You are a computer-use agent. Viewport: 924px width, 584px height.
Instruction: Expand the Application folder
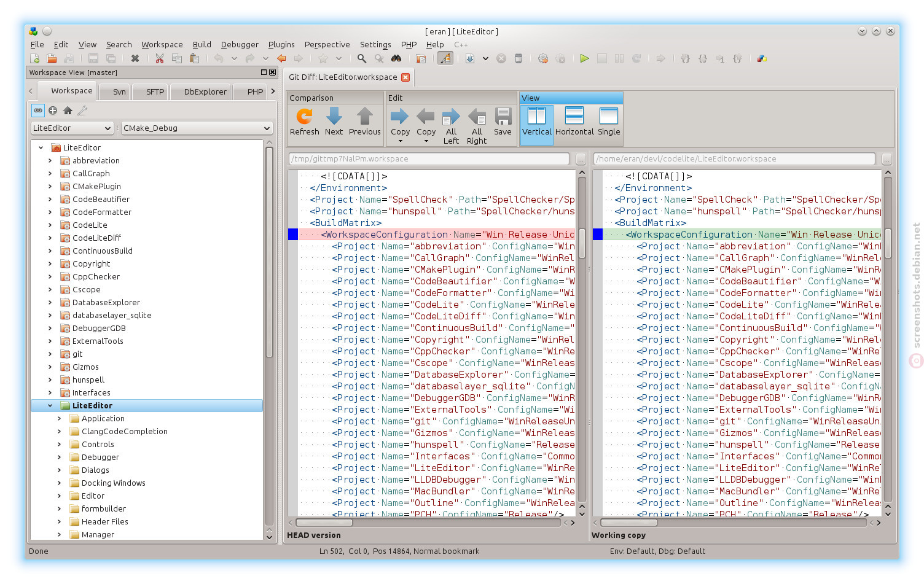60,419
